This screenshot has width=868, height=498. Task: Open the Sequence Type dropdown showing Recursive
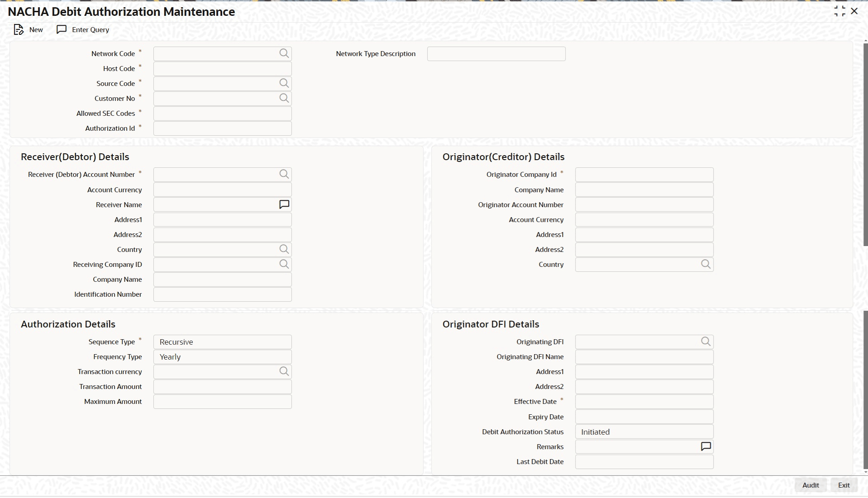click(223, 342)
